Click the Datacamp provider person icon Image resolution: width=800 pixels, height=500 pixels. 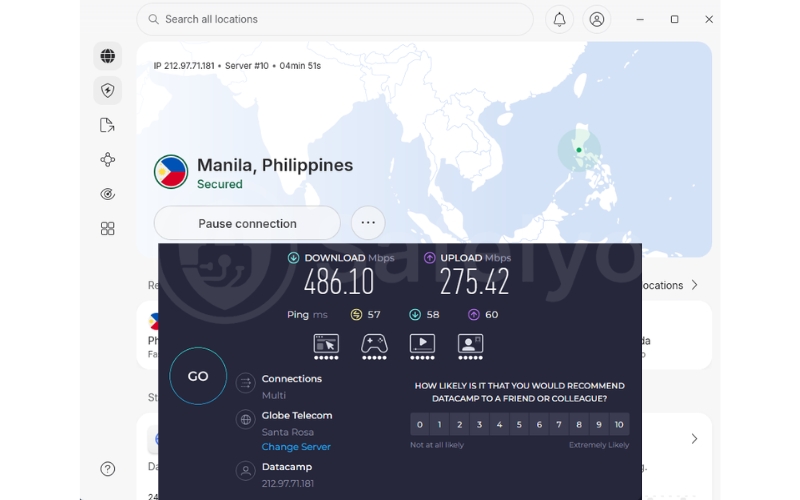(x=245, y=470)
